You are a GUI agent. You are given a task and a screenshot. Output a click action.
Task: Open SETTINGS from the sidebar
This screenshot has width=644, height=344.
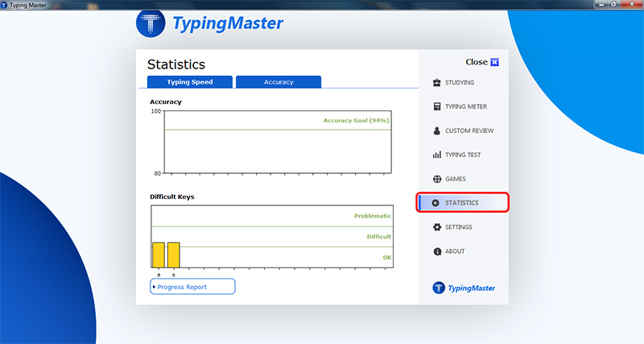pyautogui.click(x=459, y=227)
